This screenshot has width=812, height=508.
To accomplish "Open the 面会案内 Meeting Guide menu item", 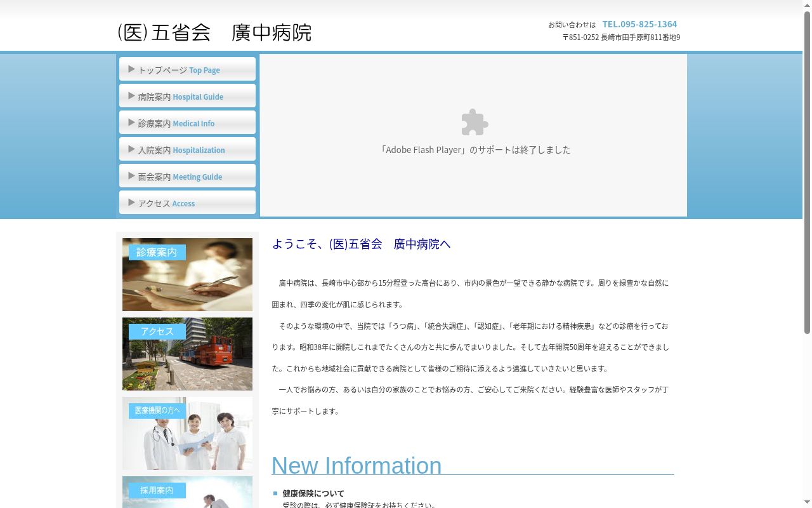I will [187, 176].
